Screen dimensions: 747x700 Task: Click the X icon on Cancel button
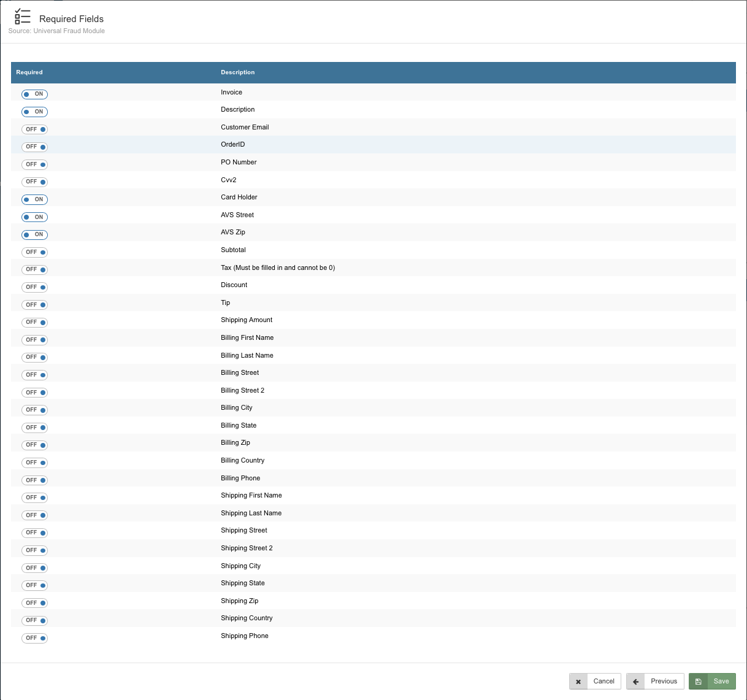[x=578, y=682]
